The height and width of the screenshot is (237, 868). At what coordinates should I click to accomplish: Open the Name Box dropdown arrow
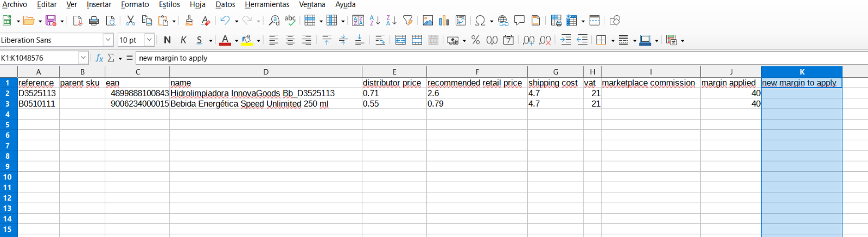pos(83,58)
